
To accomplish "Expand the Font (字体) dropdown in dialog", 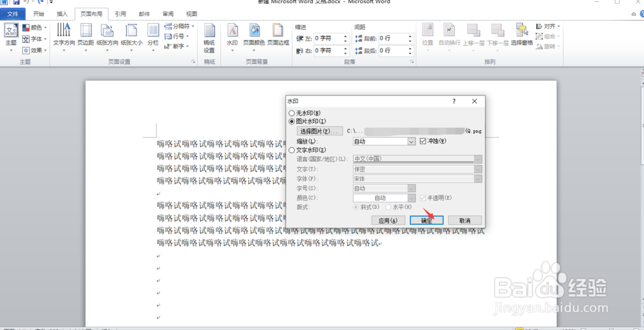I will pos(478,179).
